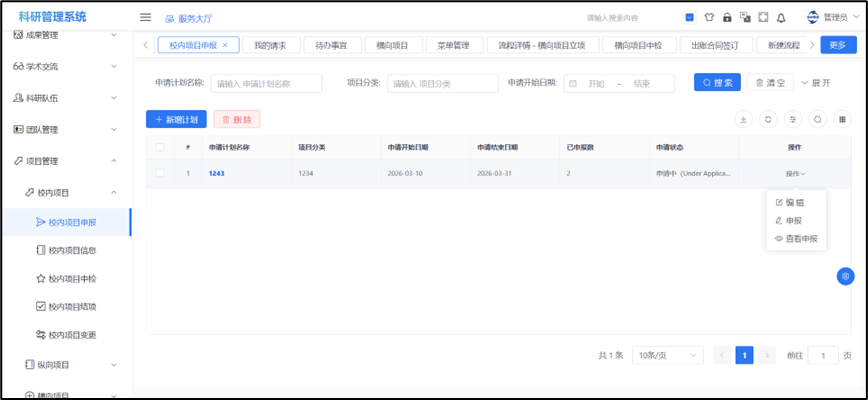This screenshot has height=400, width=868.
Task: Switch to the 我的请求 tab
Action: tap(270, 45)
